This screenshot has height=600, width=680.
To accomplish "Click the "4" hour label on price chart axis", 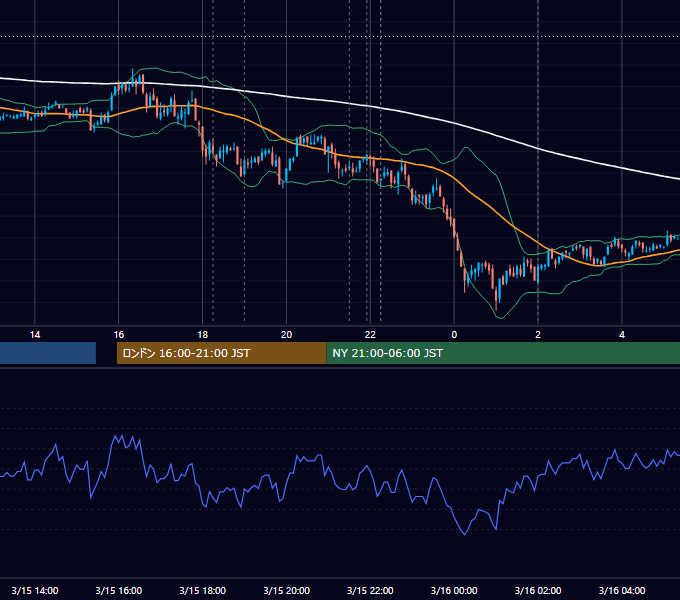I will (x=622, y=335).
